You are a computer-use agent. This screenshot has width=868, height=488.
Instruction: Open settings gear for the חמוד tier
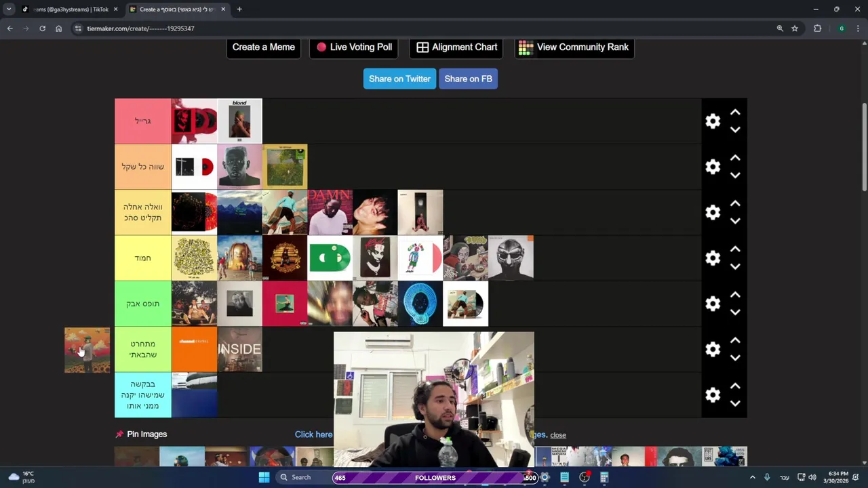pos(713,258)
